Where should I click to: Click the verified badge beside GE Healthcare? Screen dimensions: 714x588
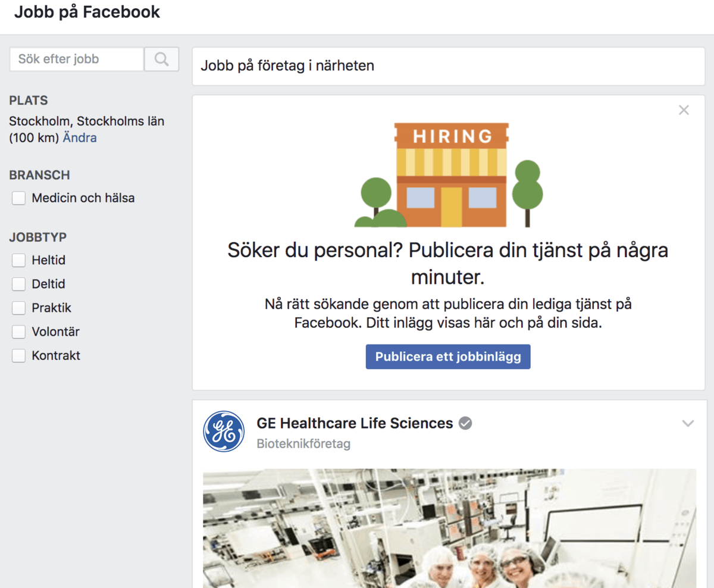tap(466, 423)
